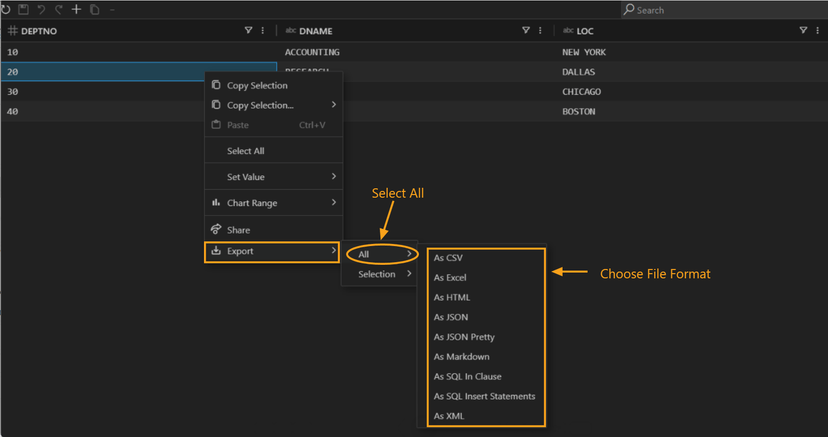Expand the Copy Selection... submenu
The width and height of the screenshot is (828, 437).
click(x=274, y=105)
